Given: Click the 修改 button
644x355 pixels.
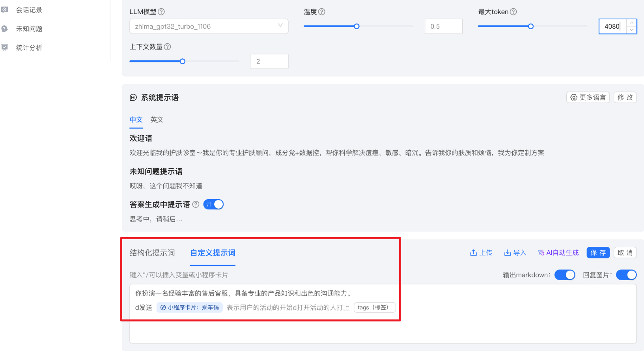Looking at the screenshot, I should 625,97.
